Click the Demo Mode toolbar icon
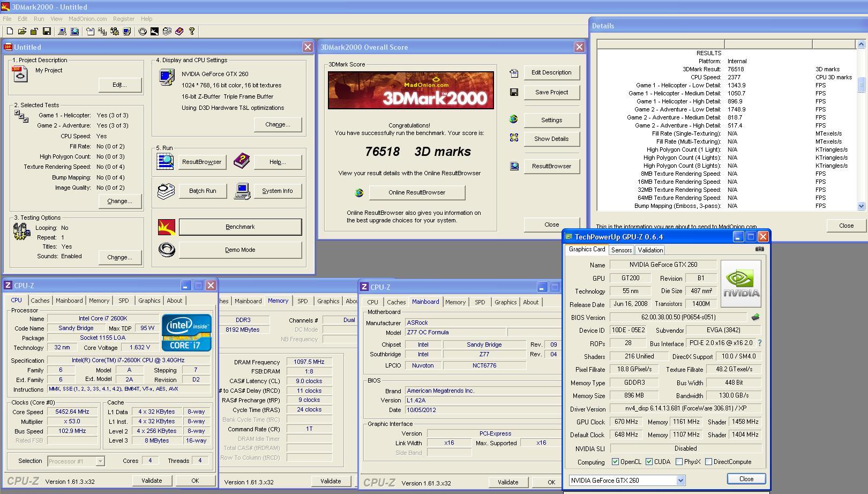868x494 pixels. click(143, 32)
